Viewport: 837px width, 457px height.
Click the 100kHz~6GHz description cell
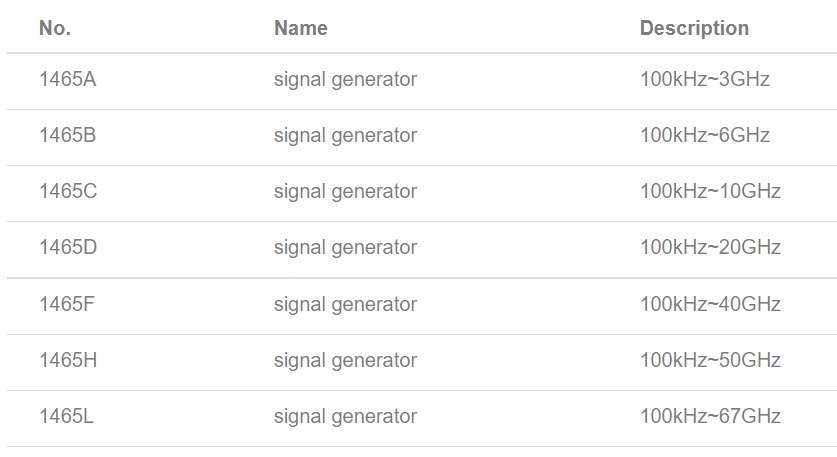(x=705, y=135)
